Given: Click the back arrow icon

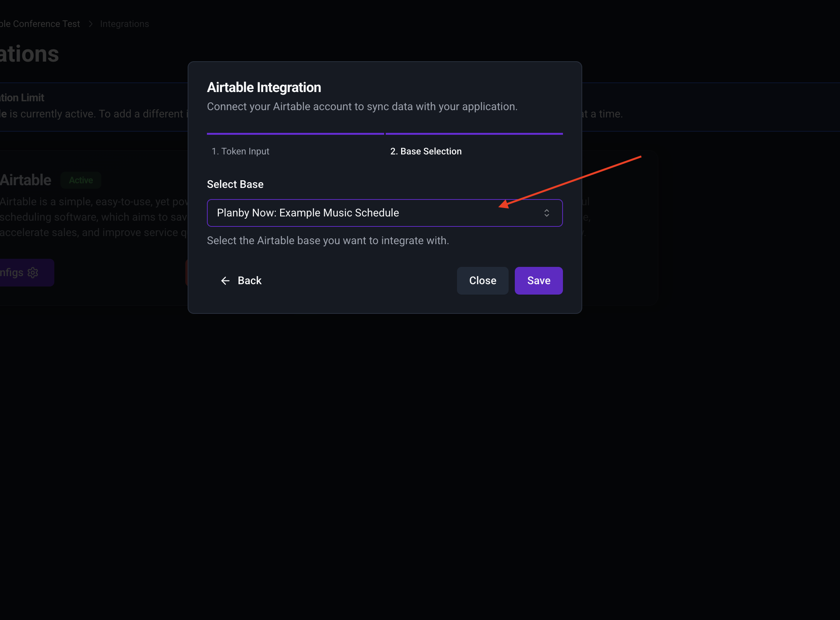Looking at the screenshot, I should 225,281.
